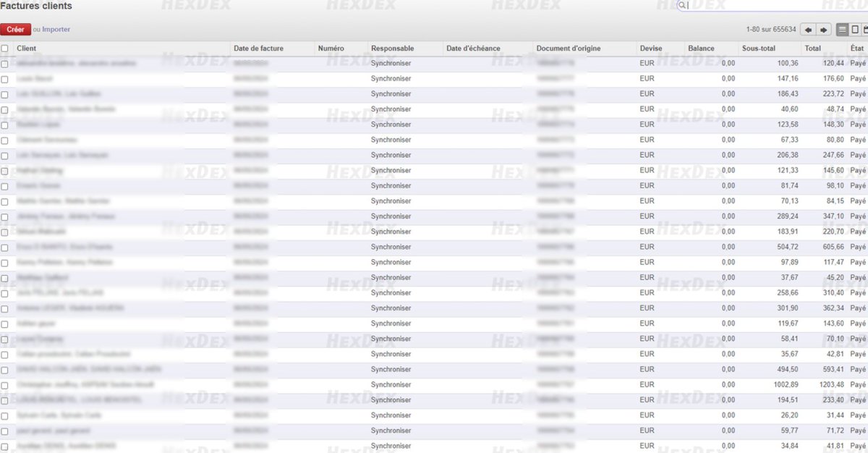Sort by the Devise column header

pos(650,48)
